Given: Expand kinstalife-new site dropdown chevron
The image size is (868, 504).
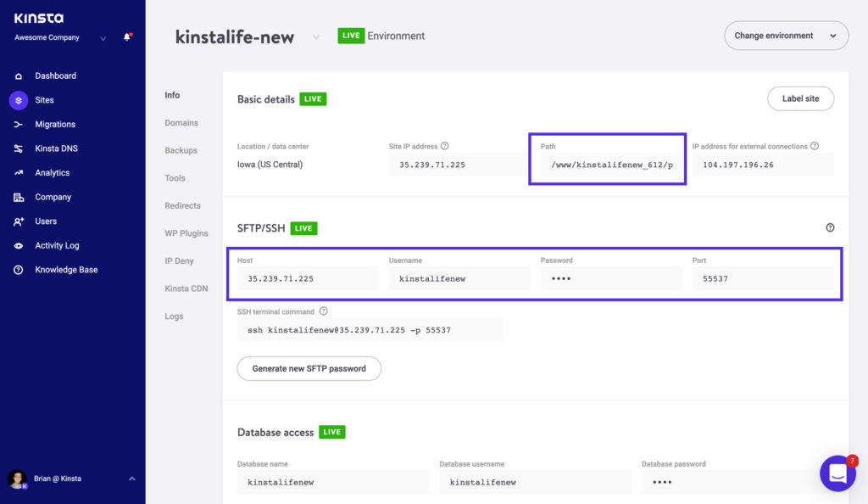Looking at the screenshot, I should point(315,37).
